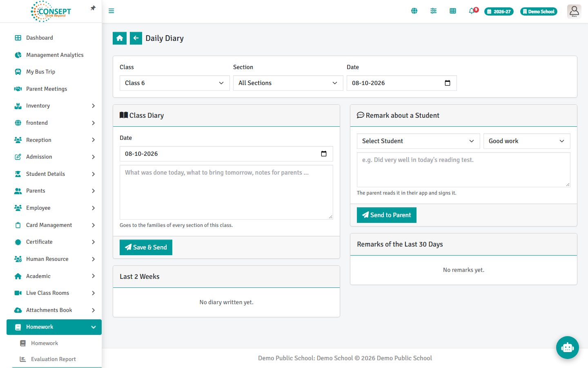
Task: Expand Human Resource menu
Action: 54,259
